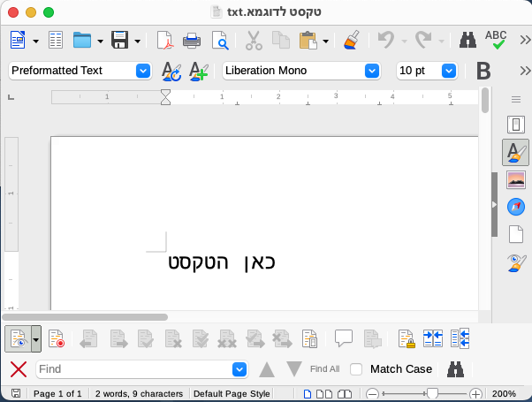
Task: Click the Export as PDF icon
Action: click(x=164, y=40)
